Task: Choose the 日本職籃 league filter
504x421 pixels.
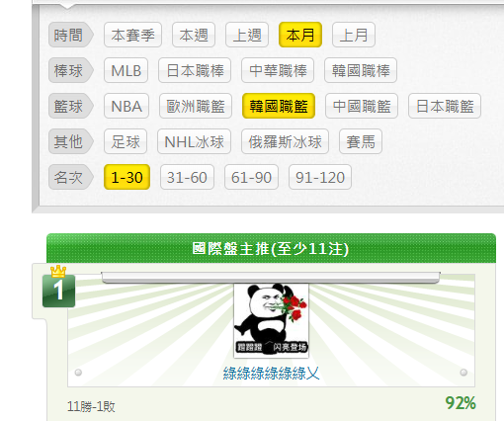Action: pyautogui.click(x=445, y=106)
